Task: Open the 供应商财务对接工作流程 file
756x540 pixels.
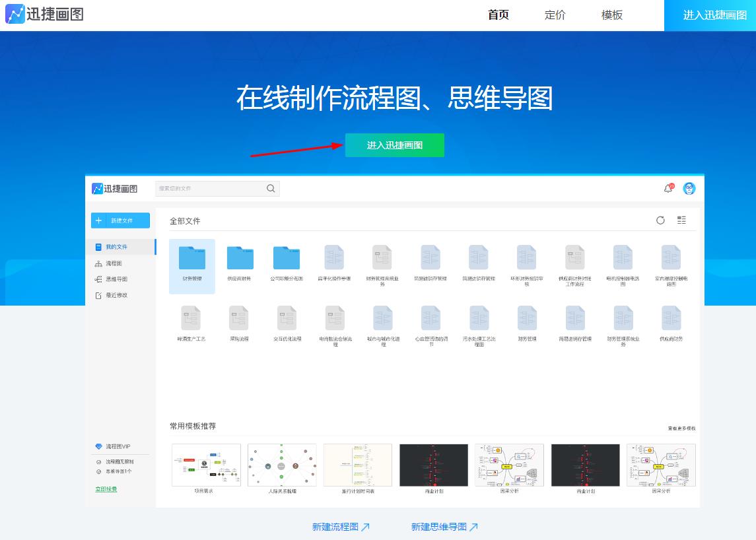Action: click(x=574, y=265)
